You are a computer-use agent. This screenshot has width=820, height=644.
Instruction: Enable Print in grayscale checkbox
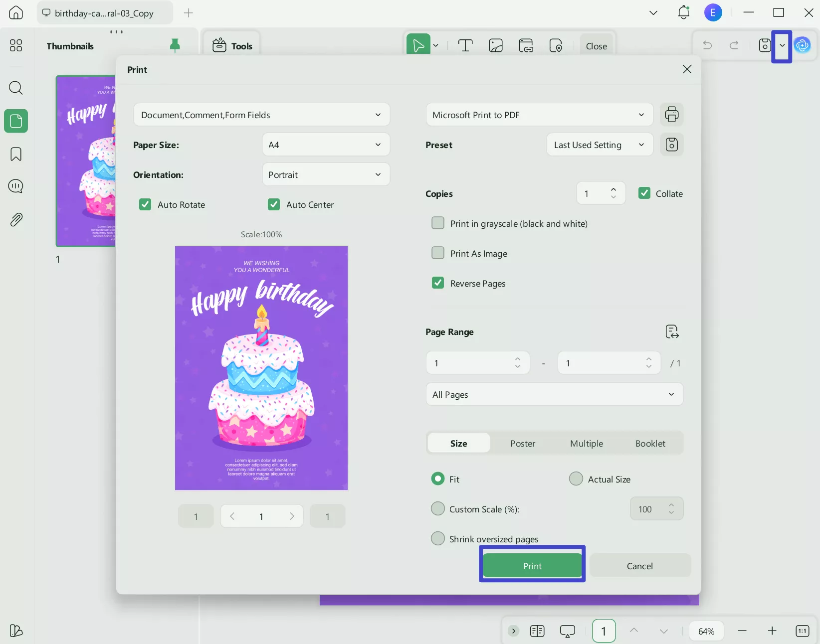click(438, 223)
